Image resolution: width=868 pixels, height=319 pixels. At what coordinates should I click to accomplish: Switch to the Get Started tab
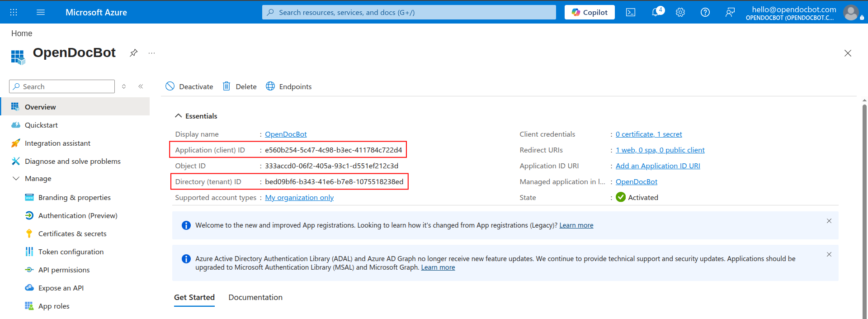coord(194,297)
